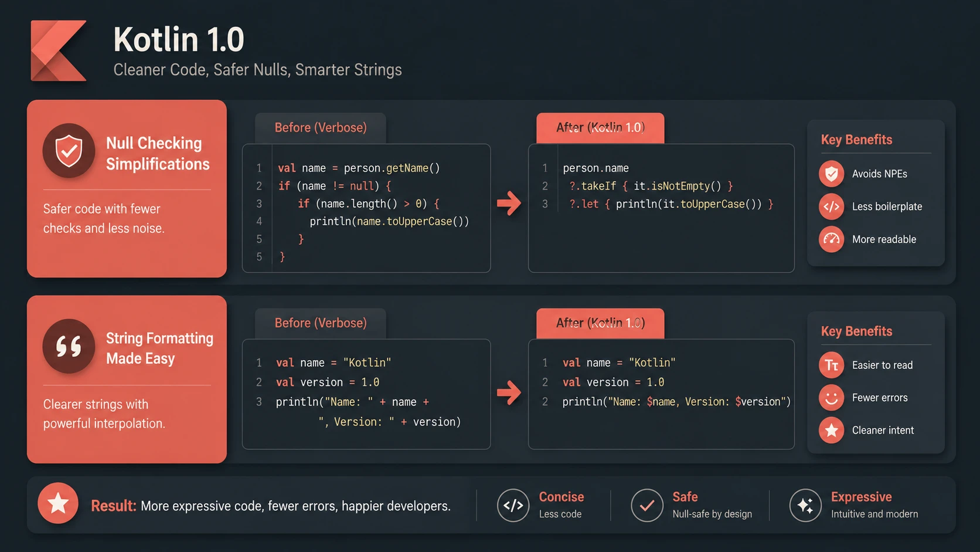Click code line println(name.toUpperCase())
Screen dimensions: 980x552
389,221
